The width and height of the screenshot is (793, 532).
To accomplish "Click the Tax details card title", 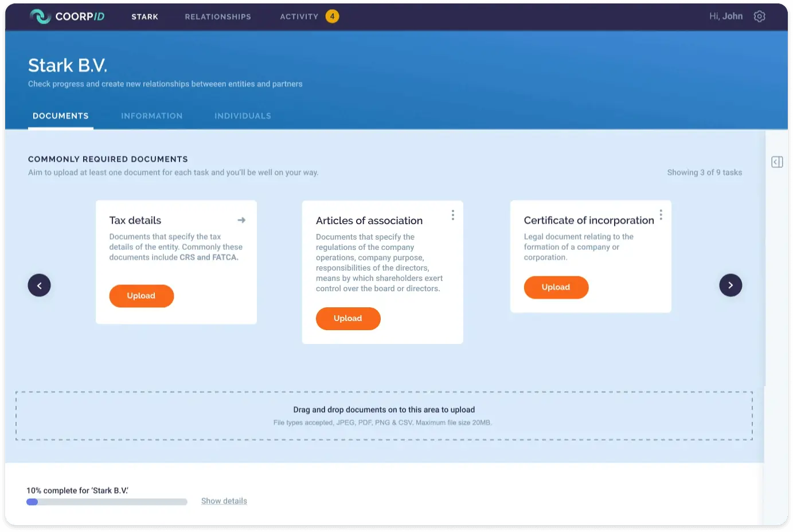I will click(135, 220).
